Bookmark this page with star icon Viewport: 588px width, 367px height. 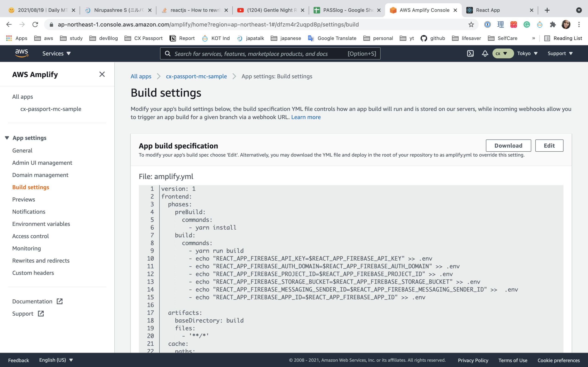471,25
